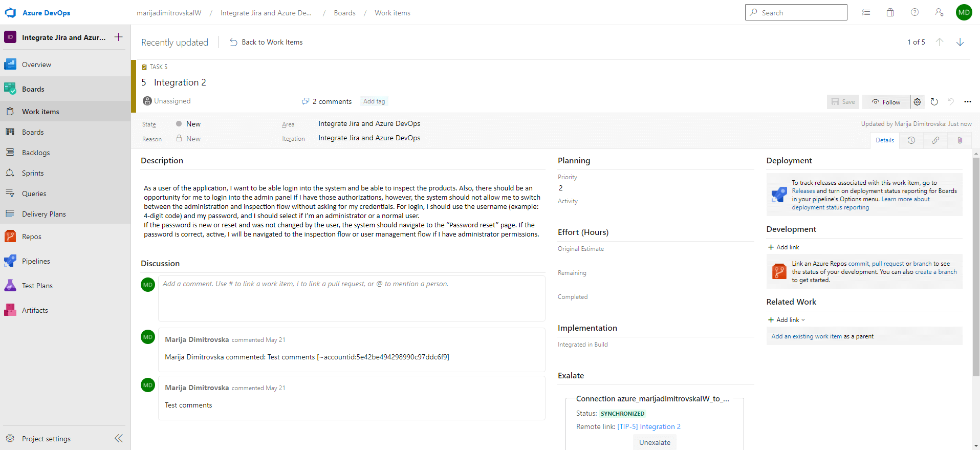Refresh the work item

[x=934, y=102]
